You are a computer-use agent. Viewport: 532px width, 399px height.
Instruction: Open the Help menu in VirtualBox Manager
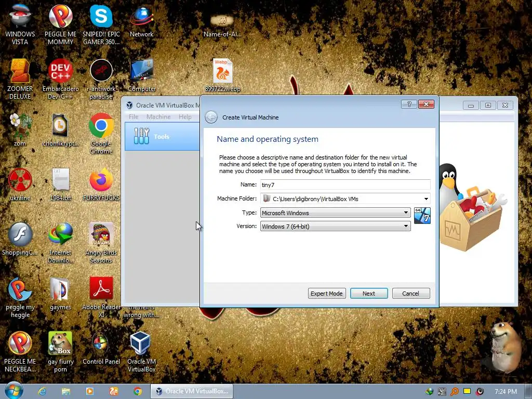point(185,117)
